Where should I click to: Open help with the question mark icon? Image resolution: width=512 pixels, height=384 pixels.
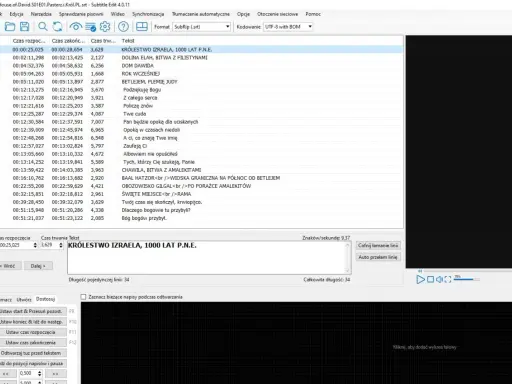tap(123, 27)
